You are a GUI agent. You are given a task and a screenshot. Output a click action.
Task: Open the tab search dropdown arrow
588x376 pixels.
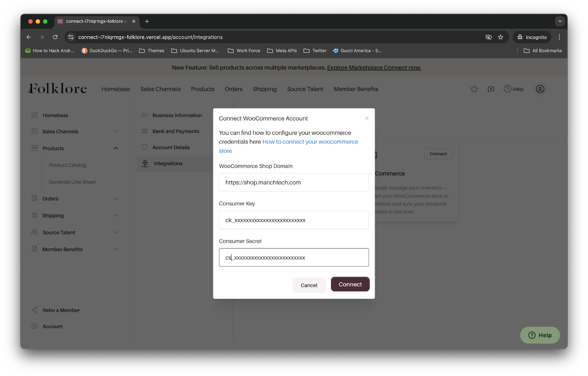point(560,21)
